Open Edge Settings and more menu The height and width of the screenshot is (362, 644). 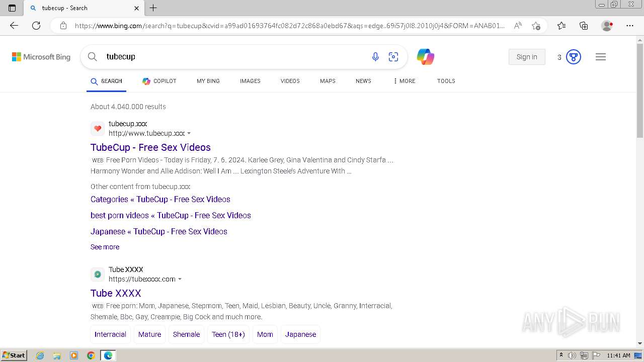[630, 26]
